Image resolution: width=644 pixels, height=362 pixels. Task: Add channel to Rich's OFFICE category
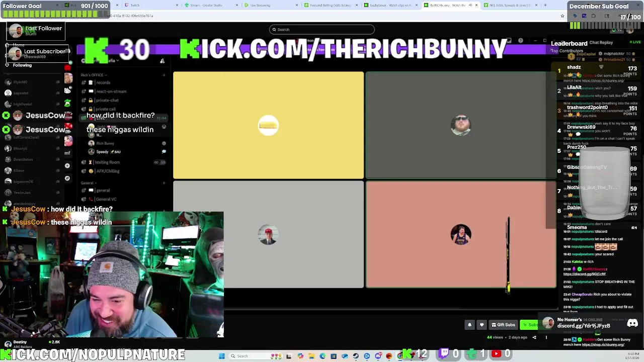point(164,75)
